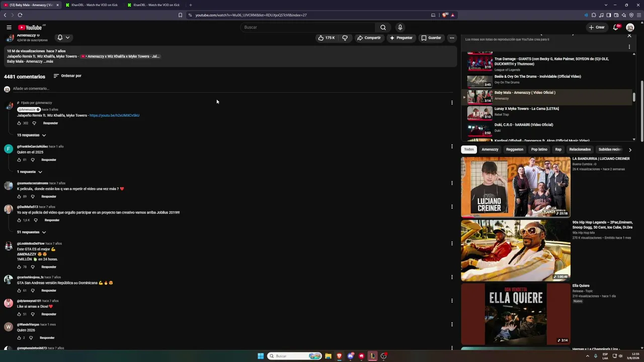This screenshot has height=362, width=644.
Task: Select the Reggaeton filter chip
Action: pos(515,149)
